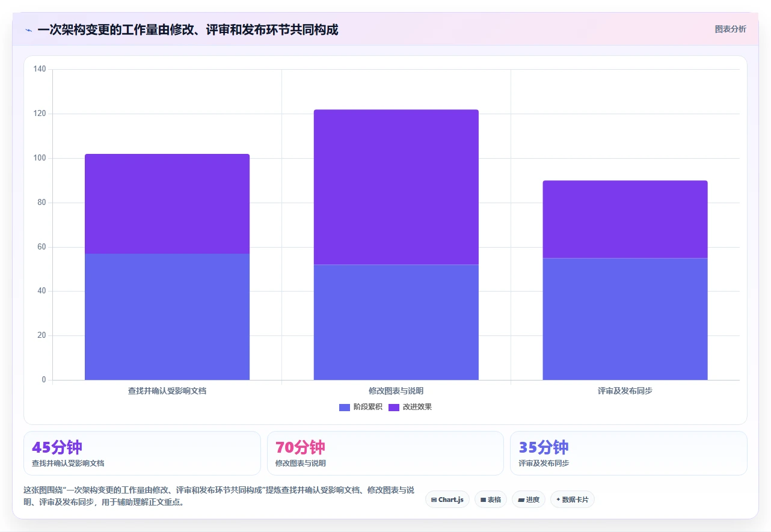Click the 45分钟 stat value
Screen dimensions: 771x532
57,448
